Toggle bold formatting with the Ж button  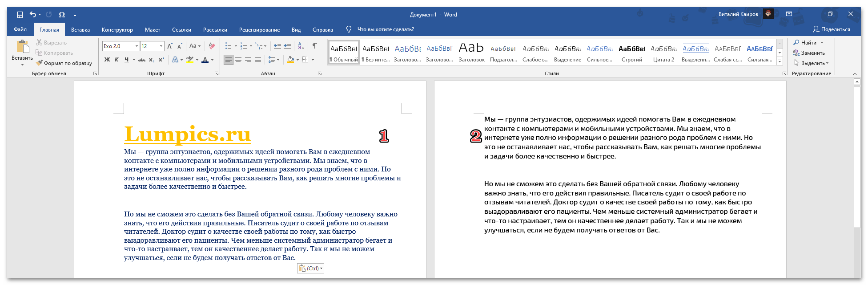107,60
